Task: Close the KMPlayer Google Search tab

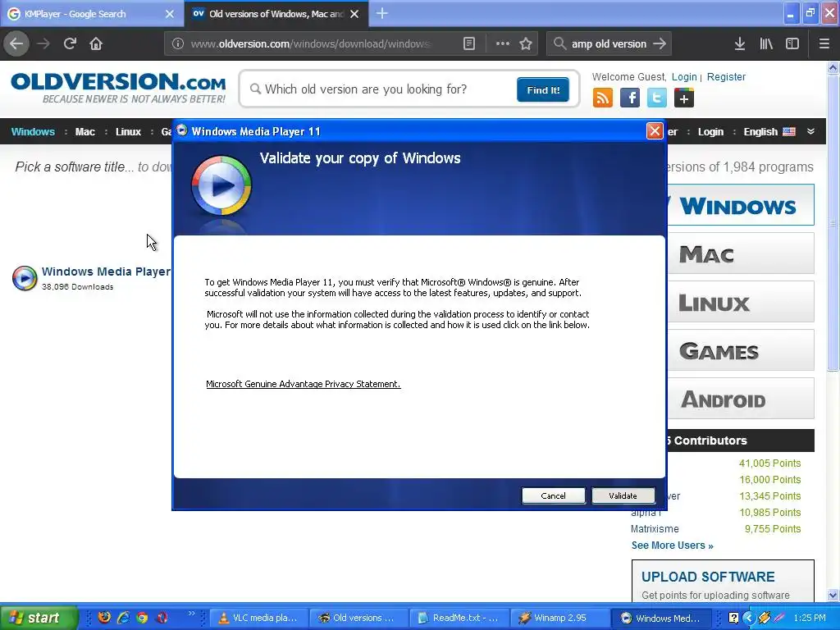Action: 170,14
